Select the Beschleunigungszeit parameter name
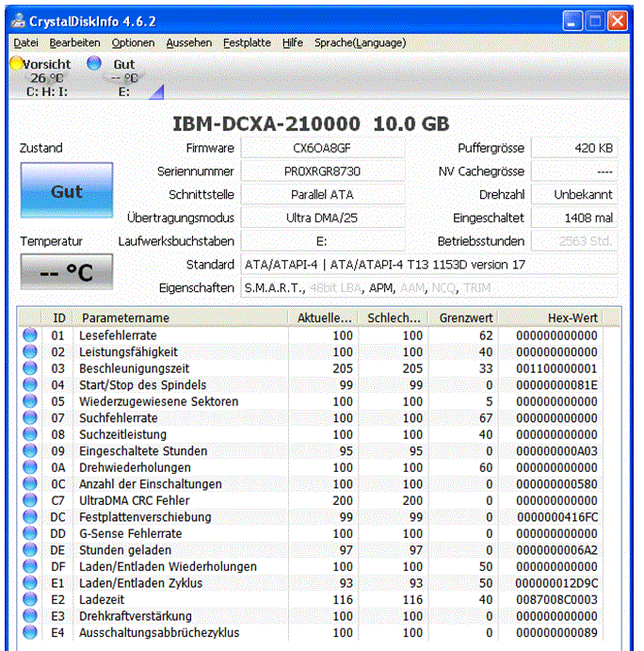The image size is (644, 651). 134,368
